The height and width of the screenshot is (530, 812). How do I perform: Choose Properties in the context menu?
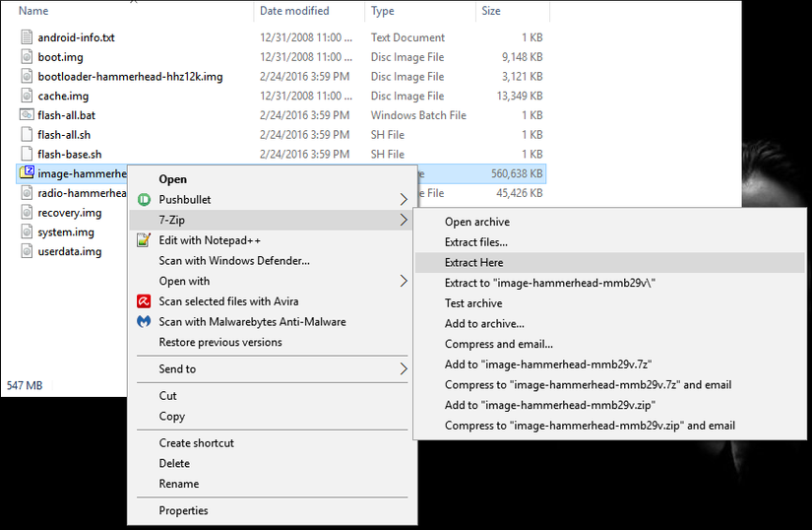pos(183,510)
